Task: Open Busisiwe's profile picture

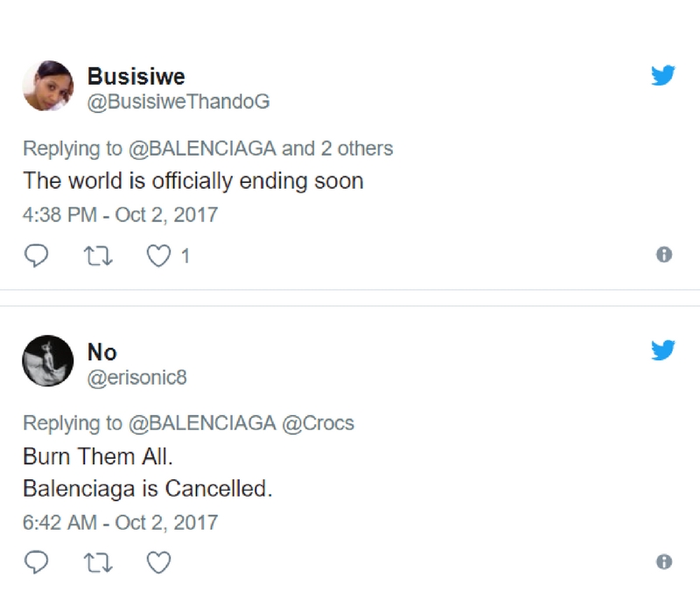Action: coord(47,86)
